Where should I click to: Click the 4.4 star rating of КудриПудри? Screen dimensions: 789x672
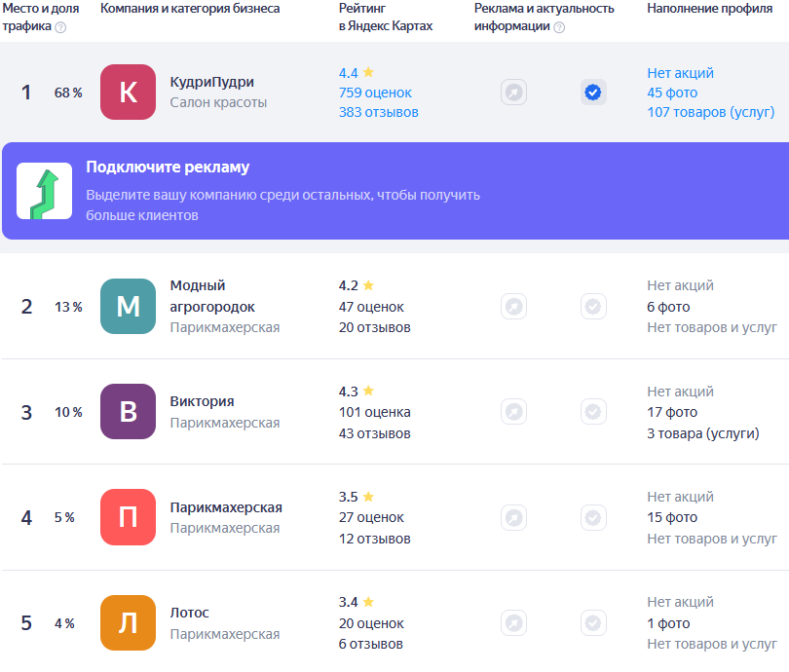click(x=356, y=73)
